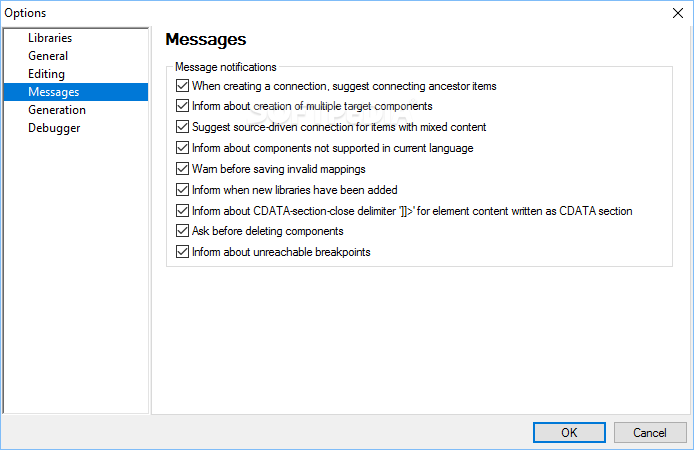Disable source-driven connection suggestion checkbox
Screen dimensions: 694x450
pos(182,127)
